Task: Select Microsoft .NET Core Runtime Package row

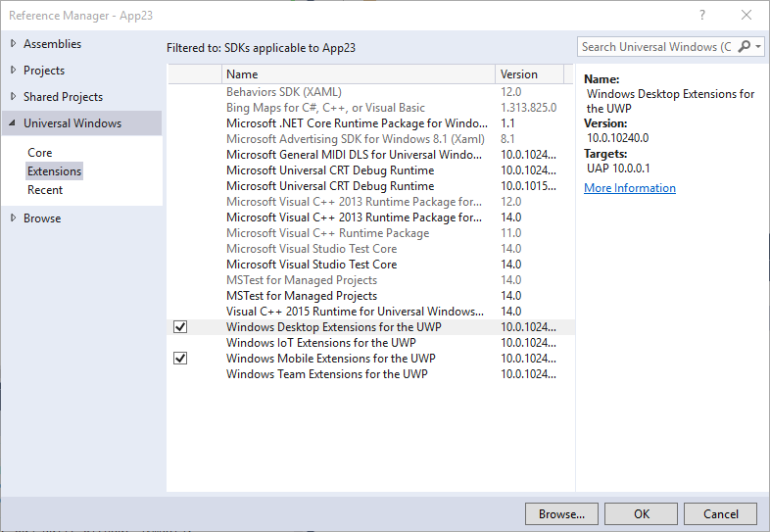Action: click(370, 123)
